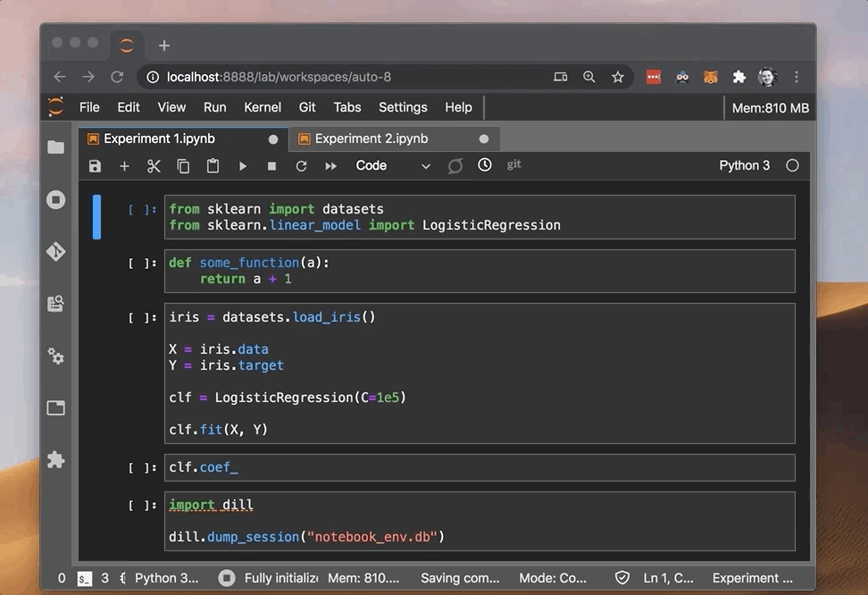Interrupt the kernel with the stop icon

pos(271,166)
